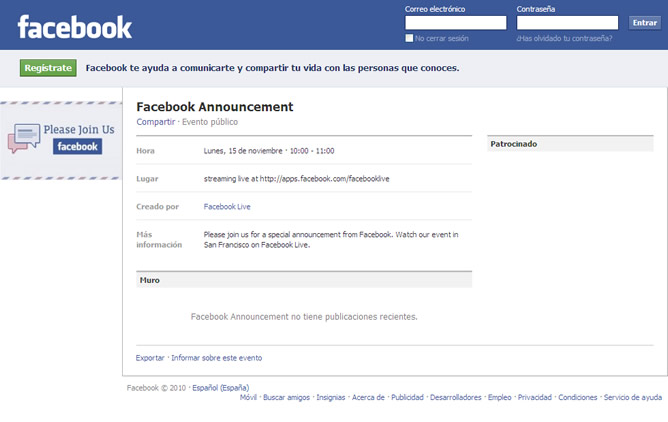Click the Más información row label
The width and height of the screenshot is (668, 422).
click(159, 240)
